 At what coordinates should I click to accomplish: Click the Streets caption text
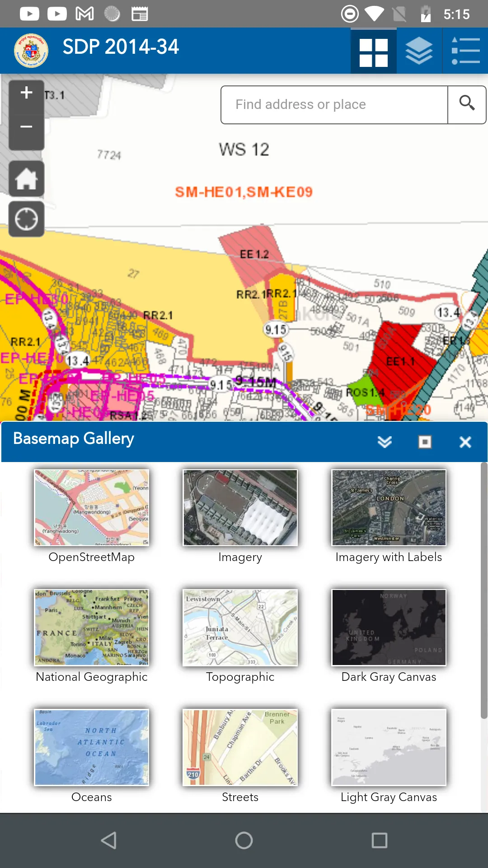(x=240, y=797)
